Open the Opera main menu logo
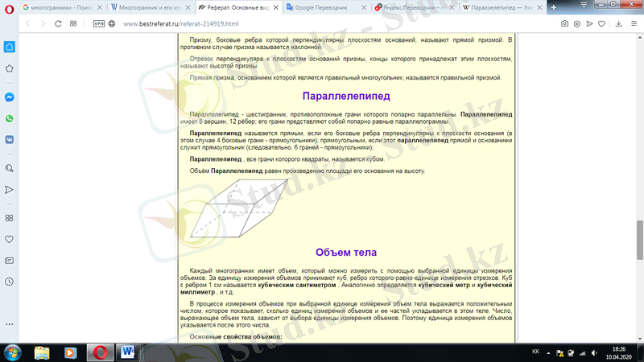This screenshot has width=644, height=362. (x=9, y=9)
